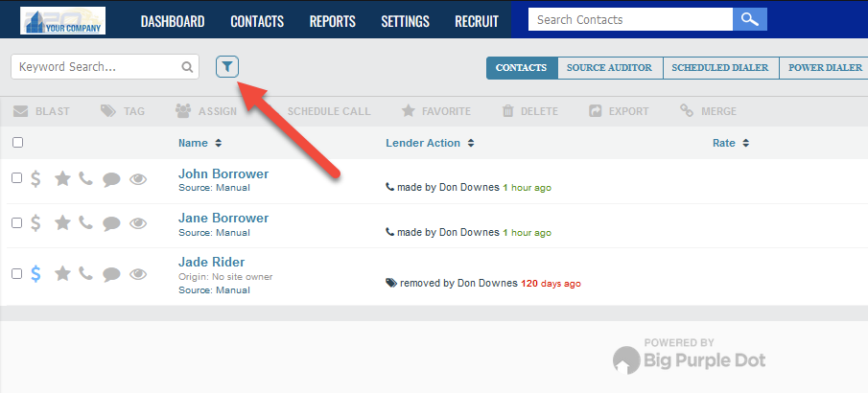Open the Settings menu
868x393 pixels.
[x=405, y=22]
